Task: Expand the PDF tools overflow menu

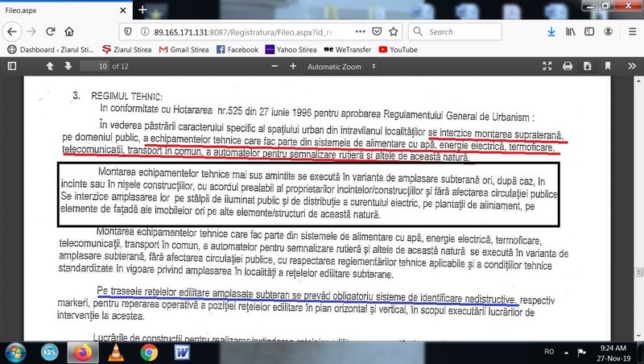Action: (631, 66)
